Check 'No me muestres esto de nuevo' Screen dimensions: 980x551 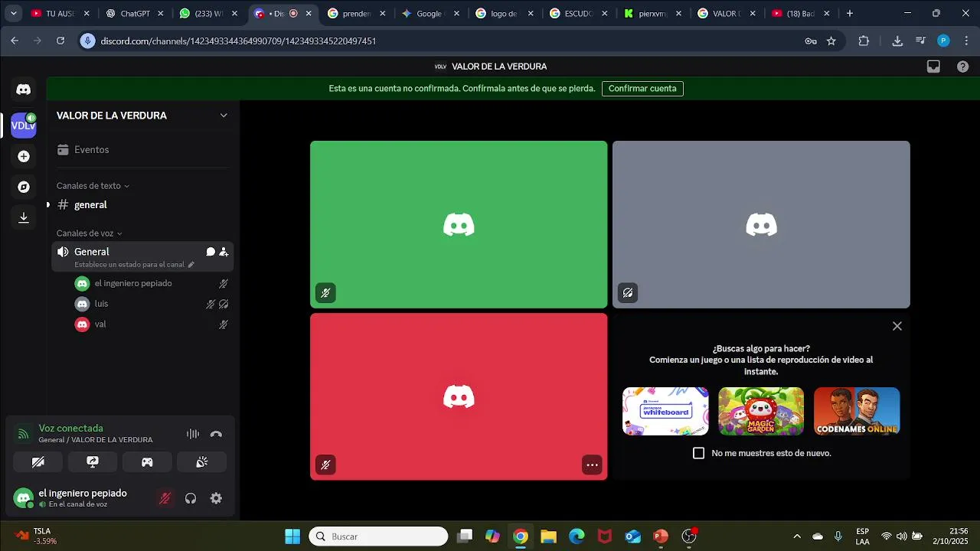[x=698, y=453]
